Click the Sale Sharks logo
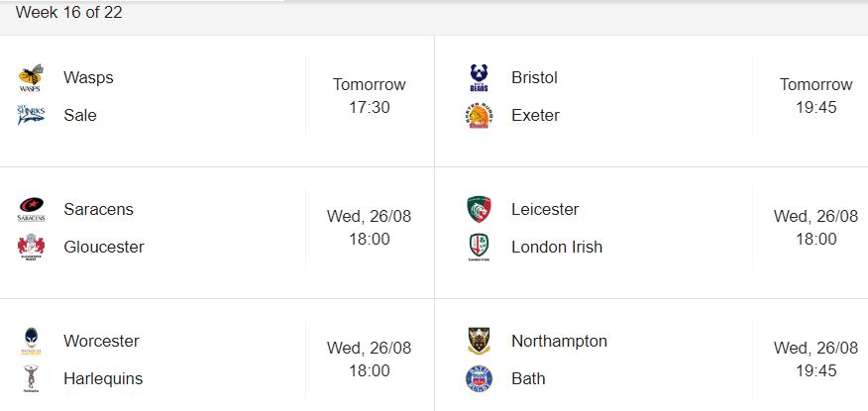This screenshot has height=411, width=868. (x=31, y=115)
